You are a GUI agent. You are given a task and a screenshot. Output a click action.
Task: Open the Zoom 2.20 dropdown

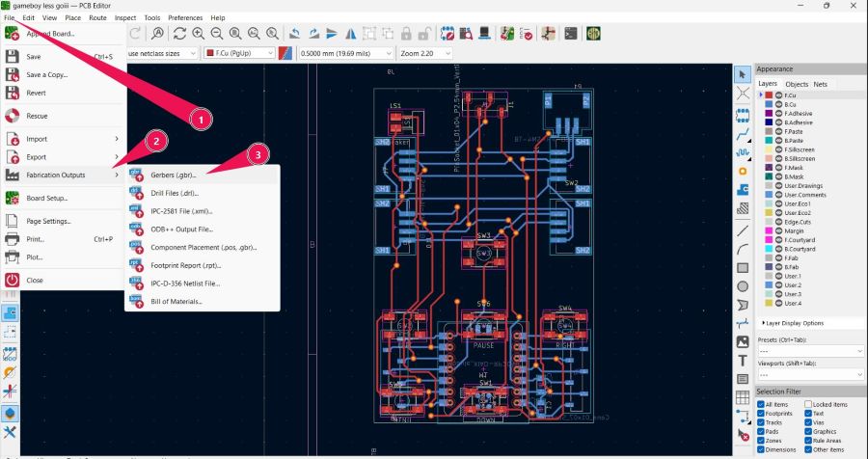click(x=425, y=53)
